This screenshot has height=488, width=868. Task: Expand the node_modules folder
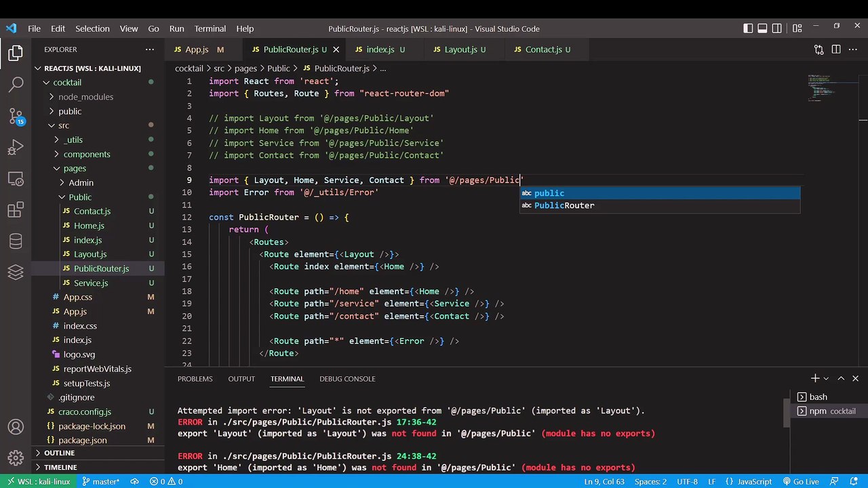click(x=85, y=97)
